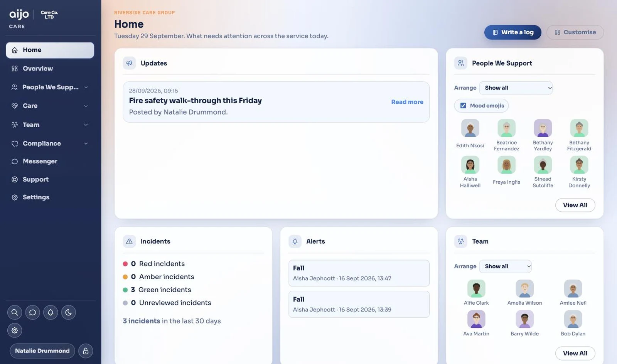Click the bell icon in Alerts card
The width and height of the screenshot is (617, 364).
coord(295,241)
